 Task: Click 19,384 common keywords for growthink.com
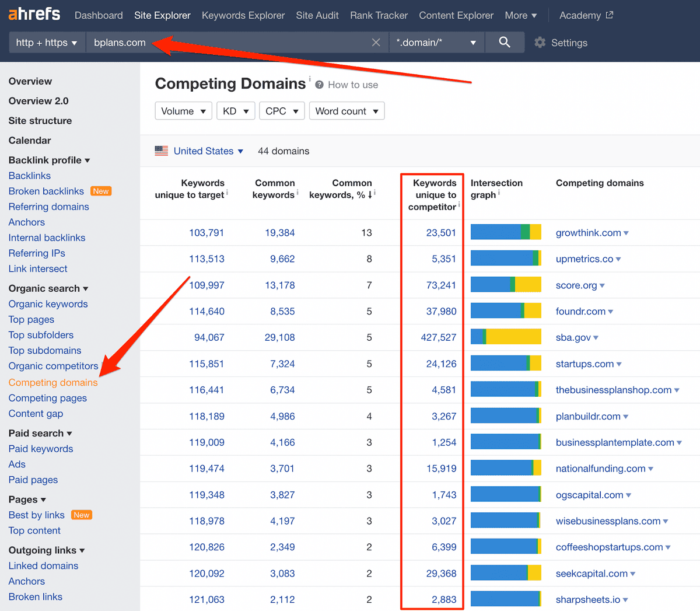280,233
